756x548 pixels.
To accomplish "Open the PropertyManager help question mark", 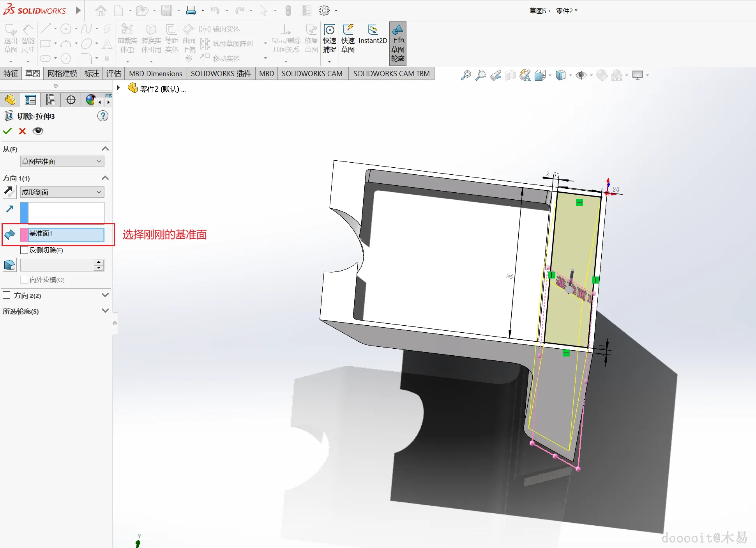I will (x=102, y=116).
